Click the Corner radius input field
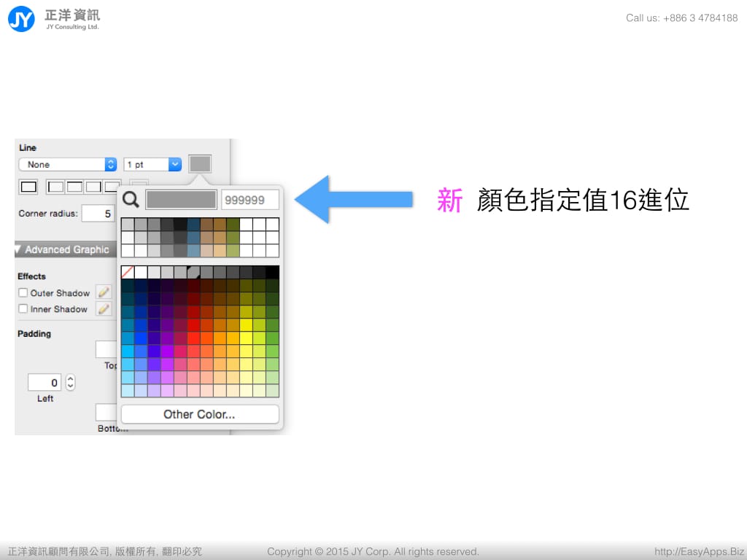 [x=98, y=214]
